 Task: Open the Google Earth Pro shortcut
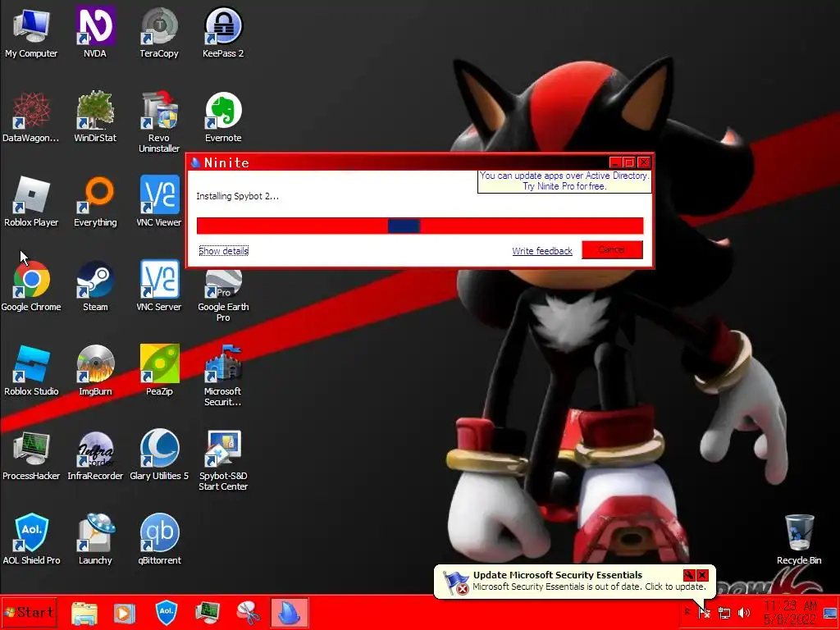coord(223,295)
